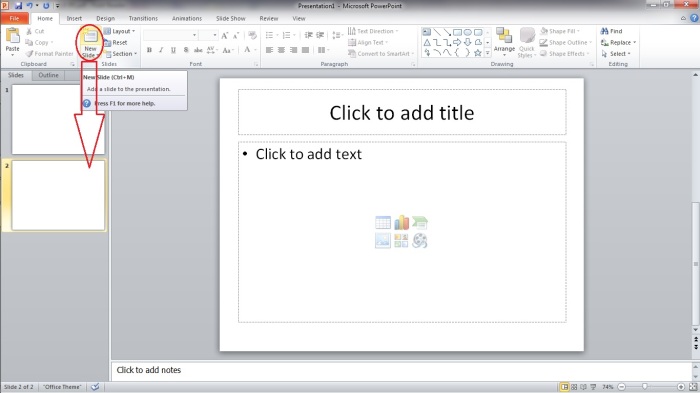Viewport: 700px width, 393px height.
Task: Open the font name combo box
Action: (x=171, y=35)
